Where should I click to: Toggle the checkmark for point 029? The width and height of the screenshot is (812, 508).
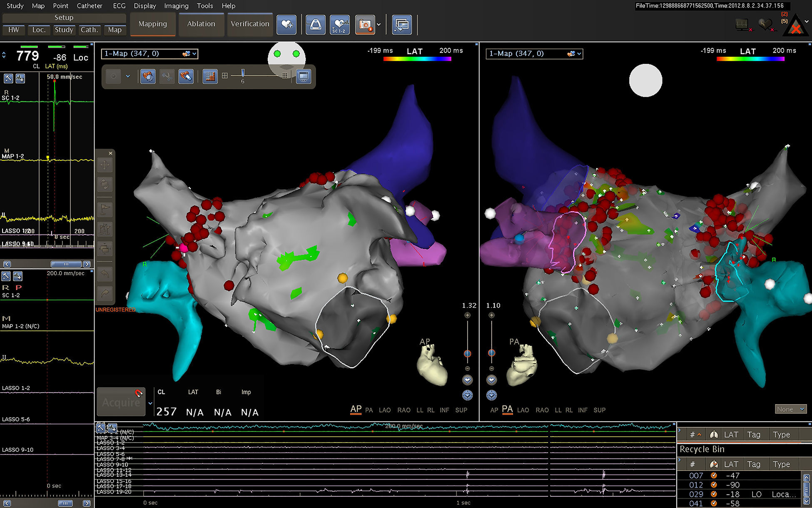(714, 494)
